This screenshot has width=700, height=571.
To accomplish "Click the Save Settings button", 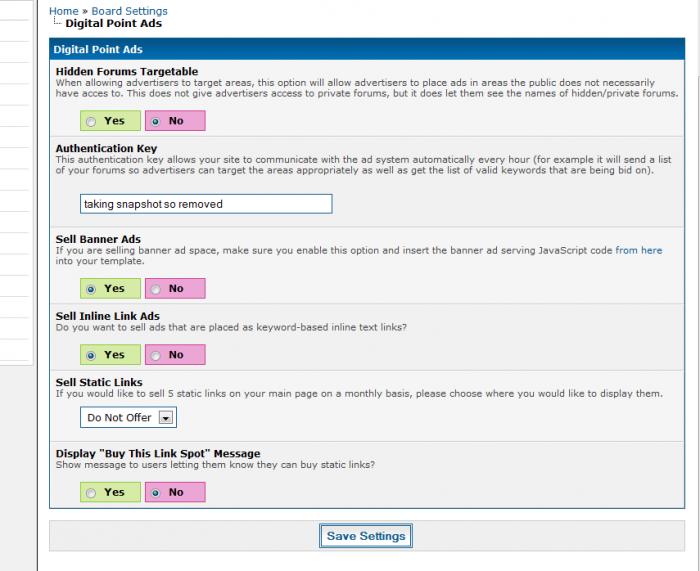I will pyautogui.click(x=366, y=536).
